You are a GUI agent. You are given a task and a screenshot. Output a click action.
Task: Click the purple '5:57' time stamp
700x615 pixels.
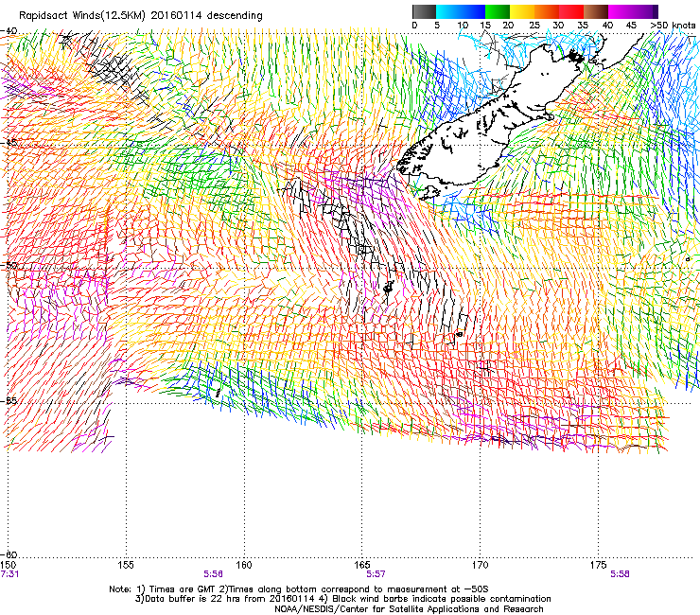point(376,574)
